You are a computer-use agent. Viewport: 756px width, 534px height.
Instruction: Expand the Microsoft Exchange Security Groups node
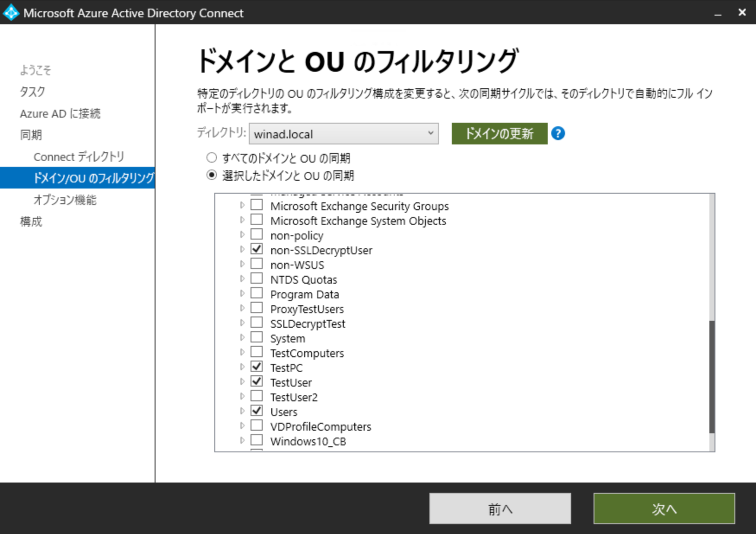(x=242, y=205)
